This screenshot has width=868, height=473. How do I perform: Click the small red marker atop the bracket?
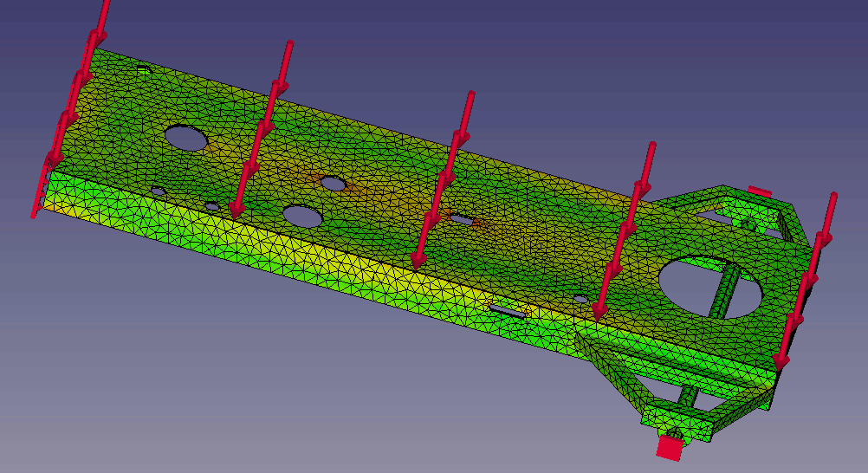759,190
